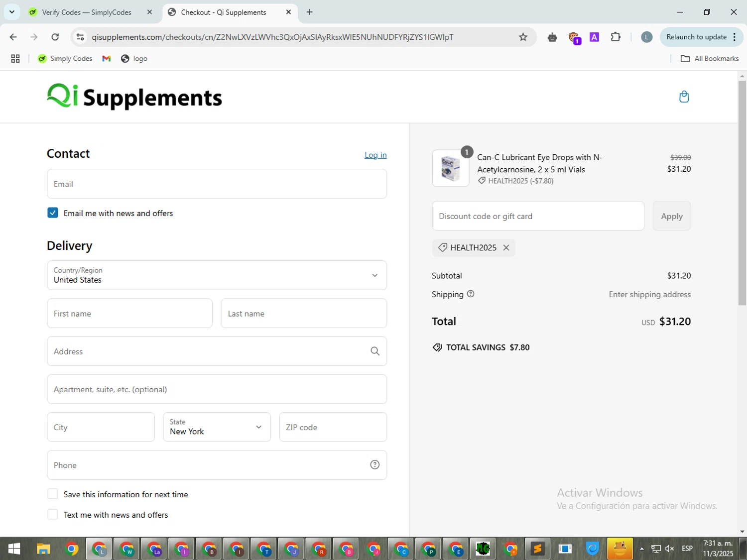The width and height of the screenshot is (747, 560).
Task: Open the ESP language input indicator
Action: [x=687, y=549]
